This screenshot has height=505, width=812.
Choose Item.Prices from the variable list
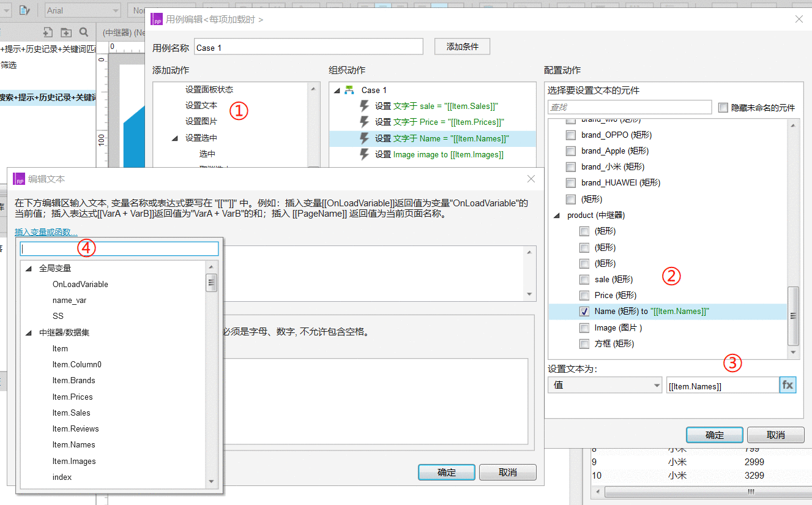pyautogui.click(x=73, y=397)
